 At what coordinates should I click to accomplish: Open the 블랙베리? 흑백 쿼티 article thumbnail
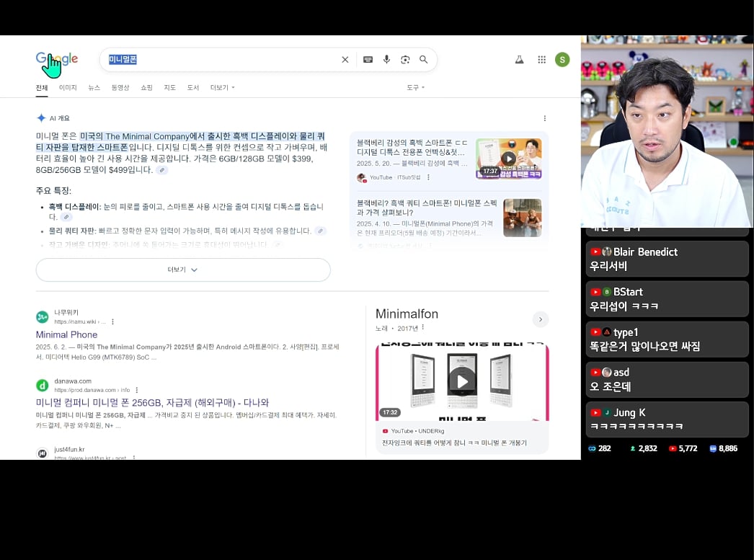(522, 218)
